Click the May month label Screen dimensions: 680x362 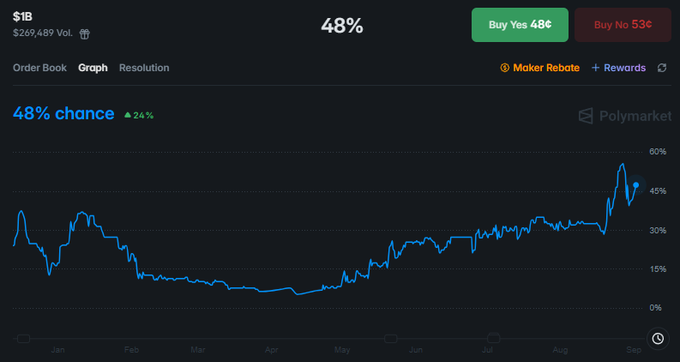click(342, 350)
